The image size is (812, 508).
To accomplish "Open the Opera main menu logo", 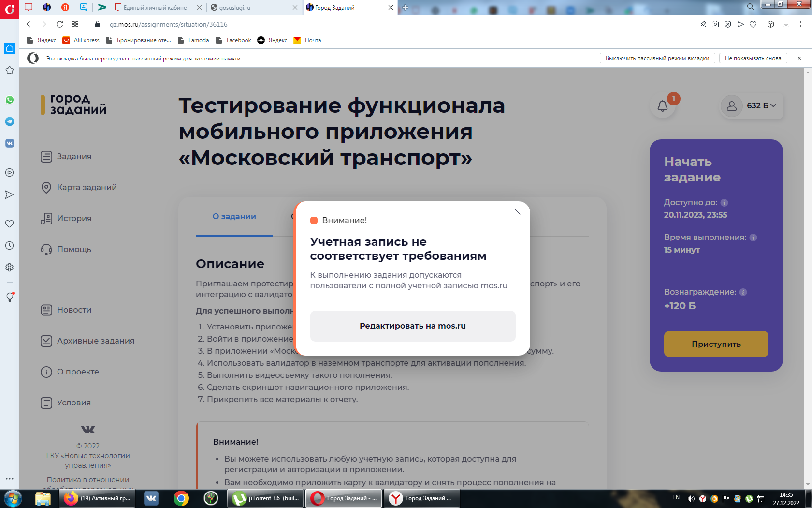I will (x=10, y=9).
